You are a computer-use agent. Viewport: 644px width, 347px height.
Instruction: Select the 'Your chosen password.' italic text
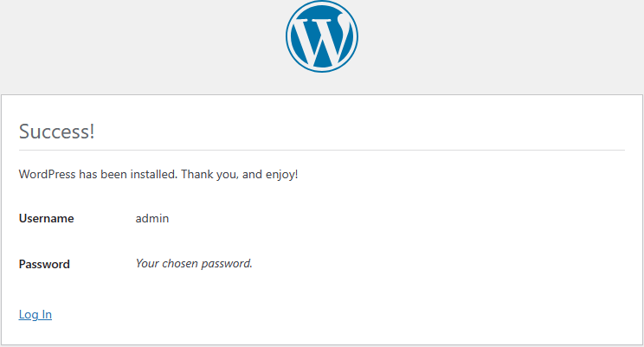(194, 263)
